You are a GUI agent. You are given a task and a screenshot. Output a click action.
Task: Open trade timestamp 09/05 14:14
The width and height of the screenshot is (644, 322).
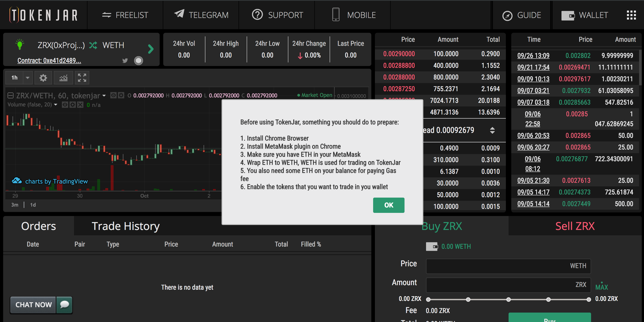533,204
